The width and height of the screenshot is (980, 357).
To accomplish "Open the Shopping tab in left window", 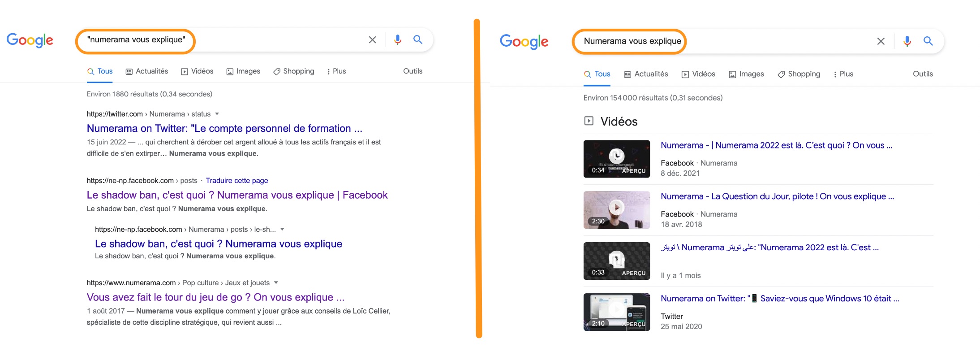I will click(x=294, y=71).
